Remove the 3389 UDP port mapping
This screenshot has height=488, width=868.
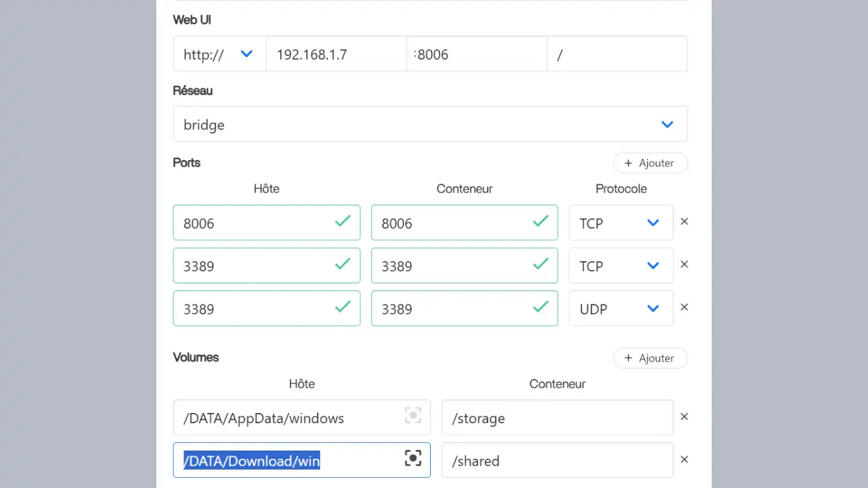coord(684,307)
